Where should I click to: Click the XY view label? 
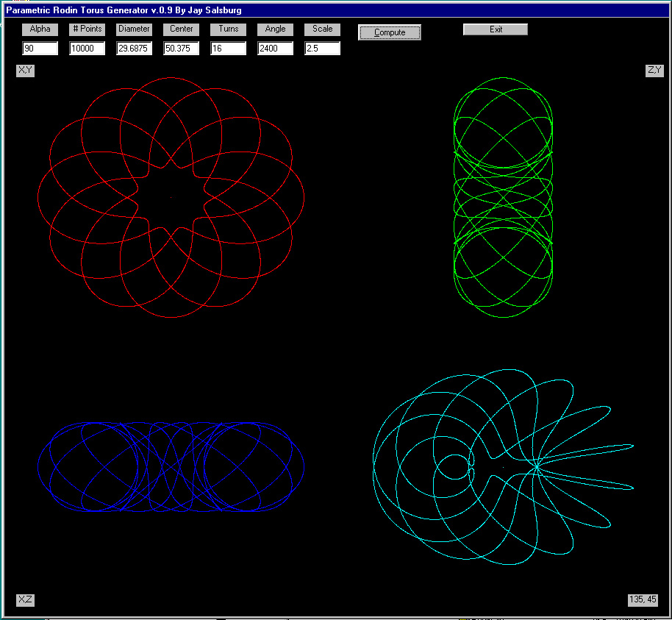[x=25, y=71]
